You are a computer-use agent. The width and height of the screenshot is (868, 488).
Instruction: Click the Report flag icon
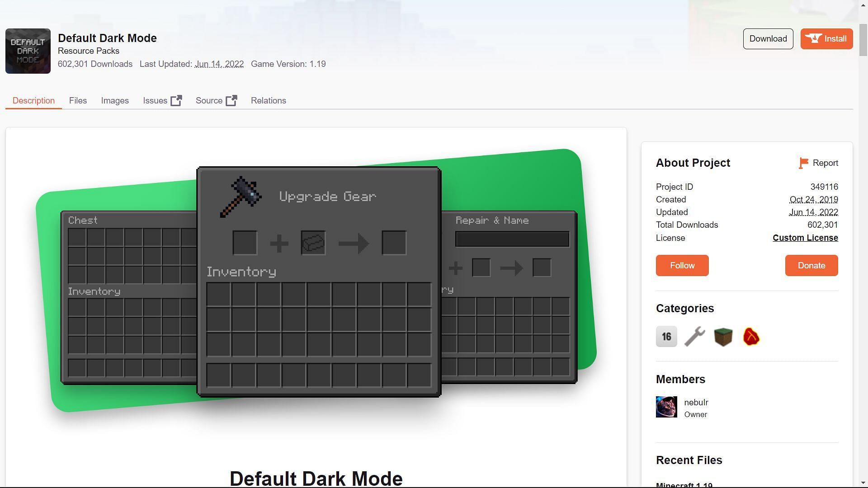(x=803, y=163)
